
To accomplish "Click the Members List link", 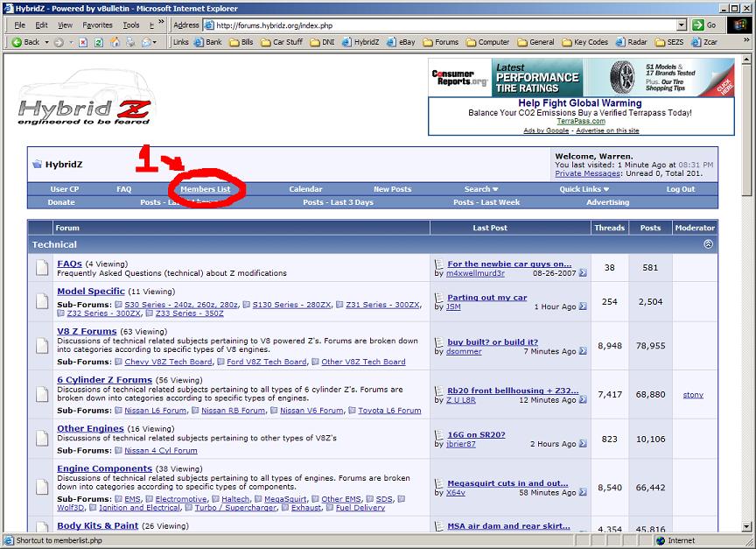I will tap(206, 189).
